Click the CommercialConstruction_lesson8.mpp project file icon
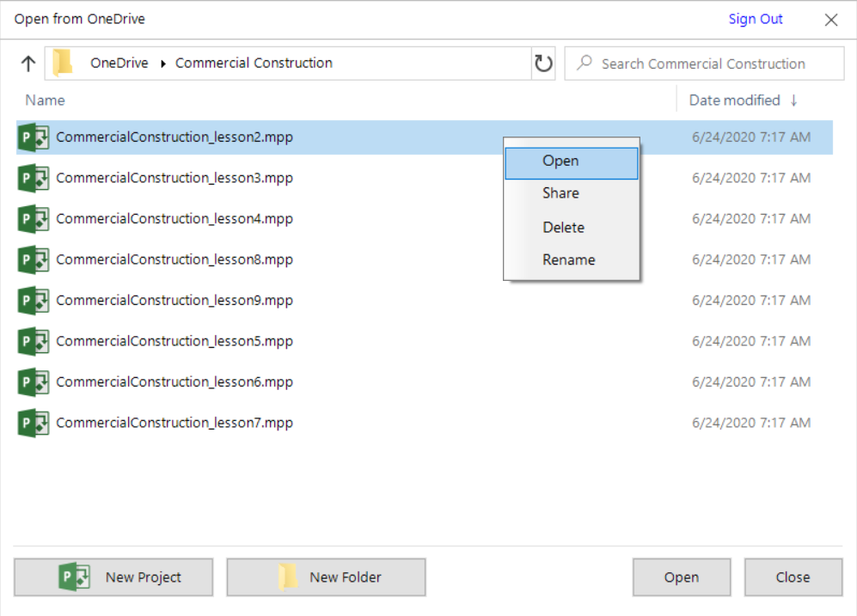The height and width of the screenshot is (616, 857). [34, 259]
